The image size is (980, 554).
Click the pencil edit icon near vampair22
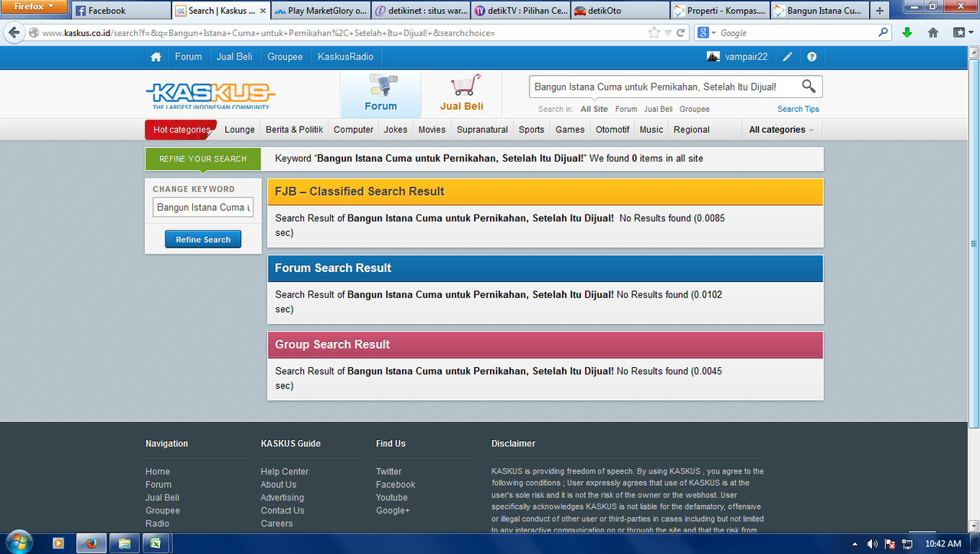(787, 57)
